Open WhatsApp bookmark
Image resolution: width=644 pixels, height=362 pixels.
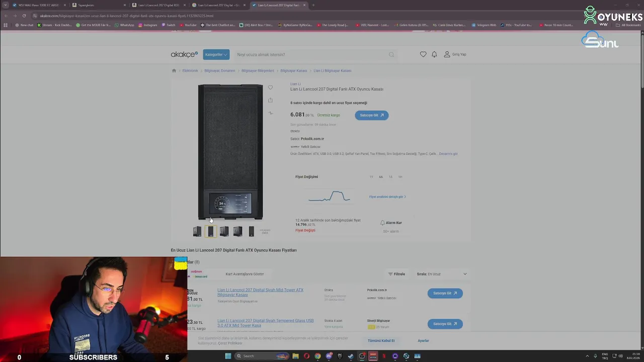pos(124,25)
